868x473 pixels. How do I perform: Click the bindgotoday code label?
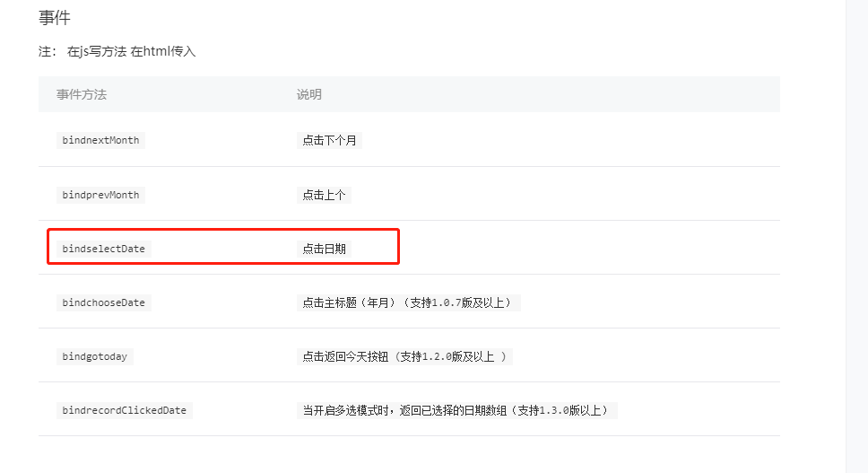click(95, 356)
